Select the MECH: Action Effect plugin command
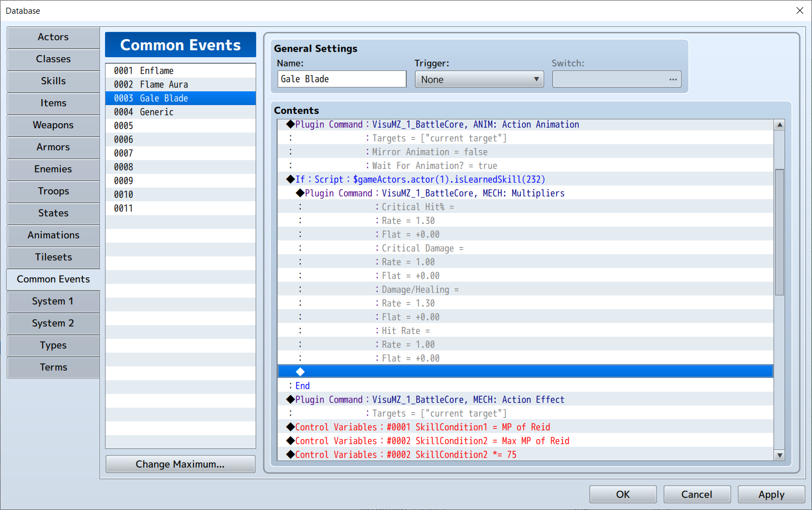The image size is (812, 510). pos(525,399)
